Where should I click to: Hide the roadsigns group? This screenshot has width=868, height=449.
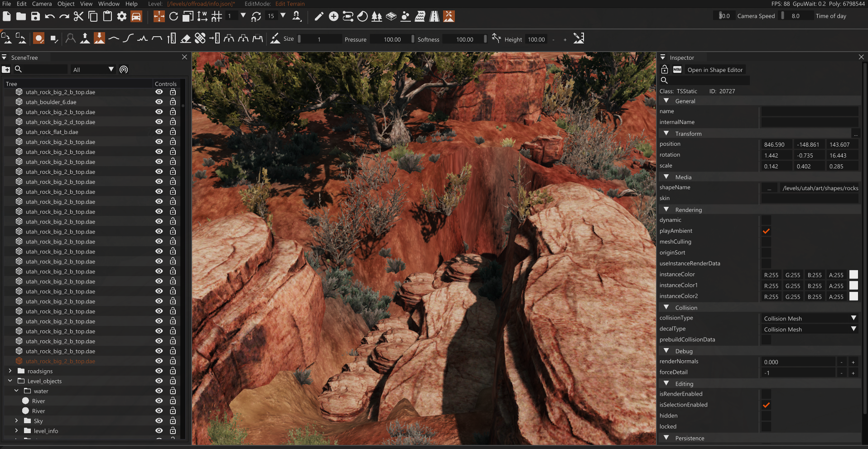(x=159, y=371)
